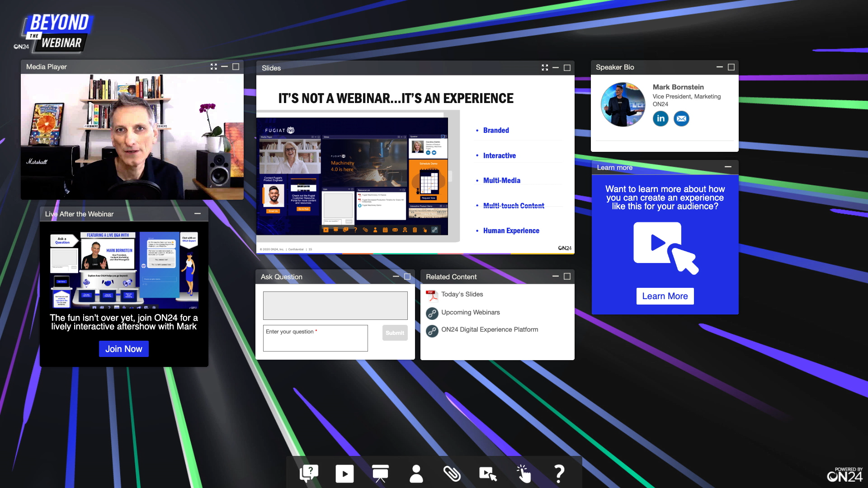868x488 pixels.
Task: Click the link icon beside Upcoming Webinars
Action: point(432,313)
